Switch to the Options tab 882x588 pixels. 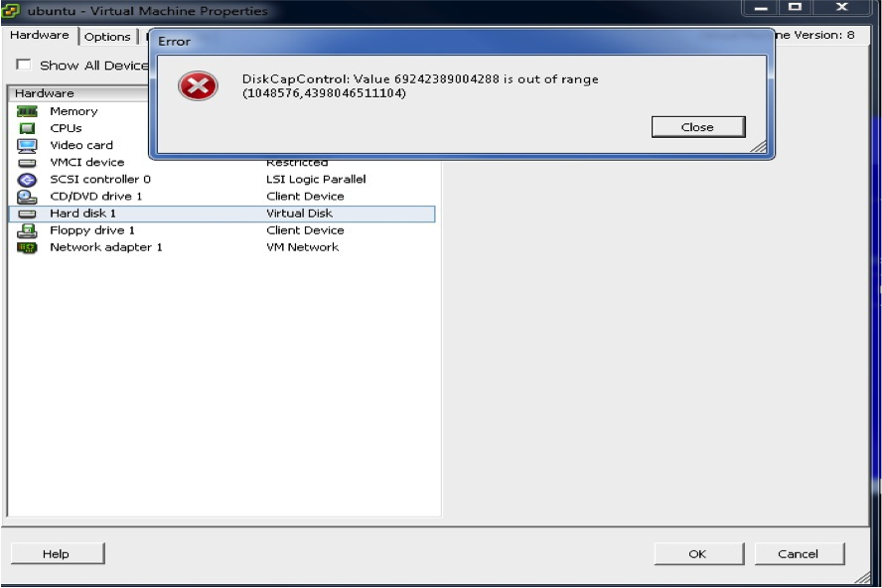pyautogui.click(x=107, y=37)
